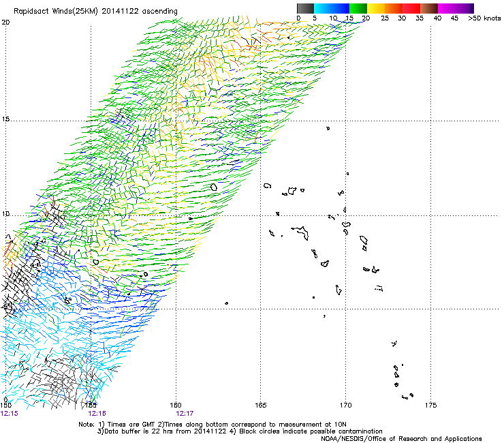Click the gray 0-5 knots color swatch
The image size is (504, 443).
(x=305, y=8)
